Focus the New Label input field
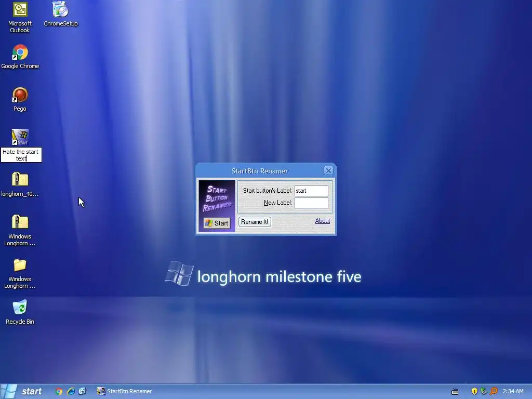This screenshot has width=532, height=399. 311,203
